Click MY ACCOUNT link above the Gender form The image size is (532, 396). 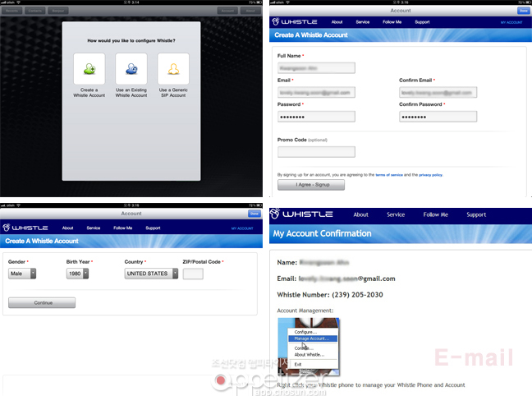point(242,228)
